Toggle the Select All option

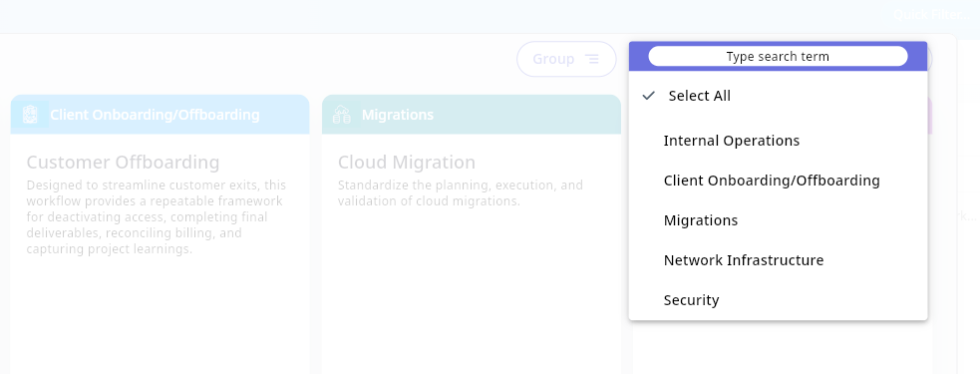click(x=779, y=96)
